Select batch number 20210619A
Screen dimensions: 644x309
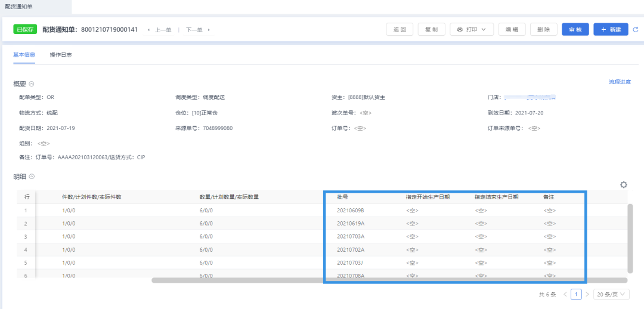pos(351,224)
